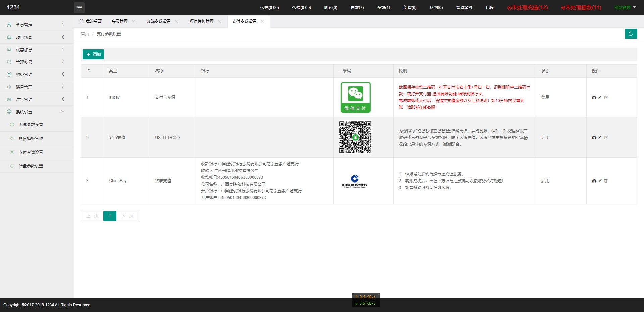Viewport: 644px width, 312px height.
Task: Toggle sidebar with the hamburger menu icon
Action: click(79, 7)
